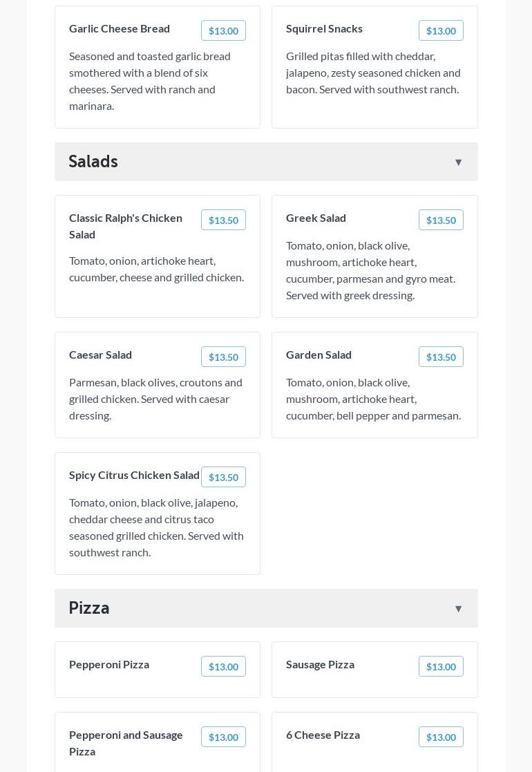Select the Sausage Pizza price tag
The image size is (532, 772).
[x=441, y=666]
